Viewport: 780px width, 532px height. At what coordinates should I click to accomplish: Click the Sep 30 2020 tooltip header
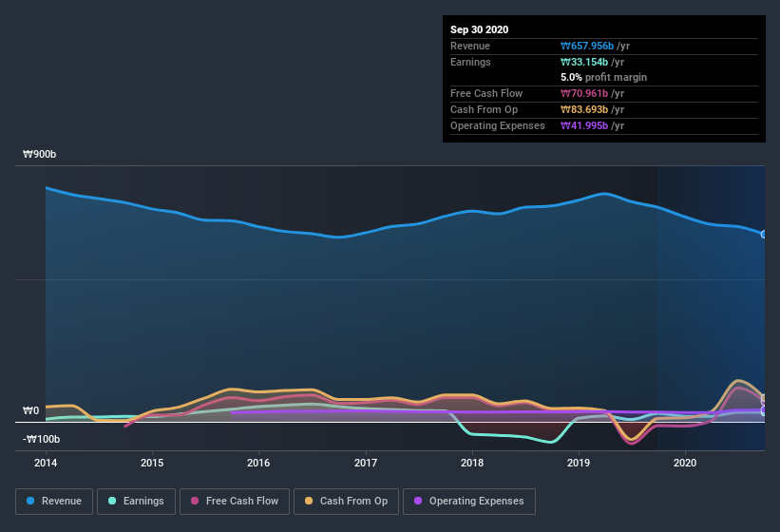coord(480,29)
